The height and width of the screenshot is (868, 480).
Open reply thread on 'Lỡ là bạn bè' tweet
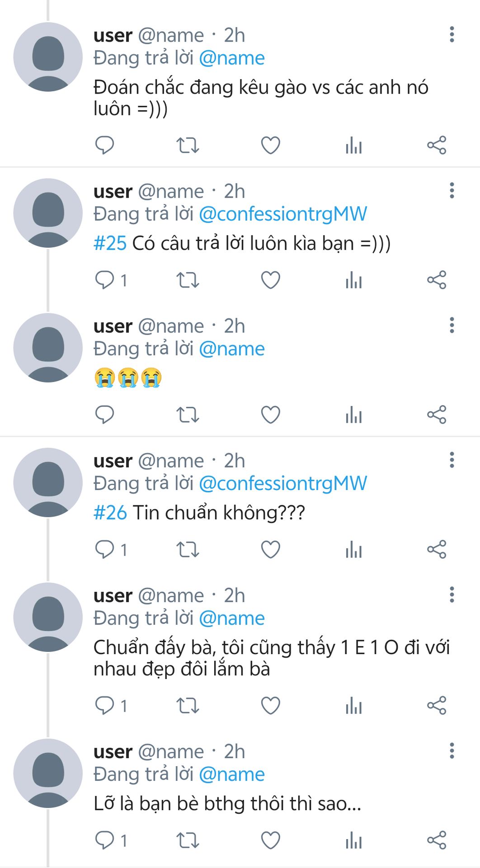111,840
